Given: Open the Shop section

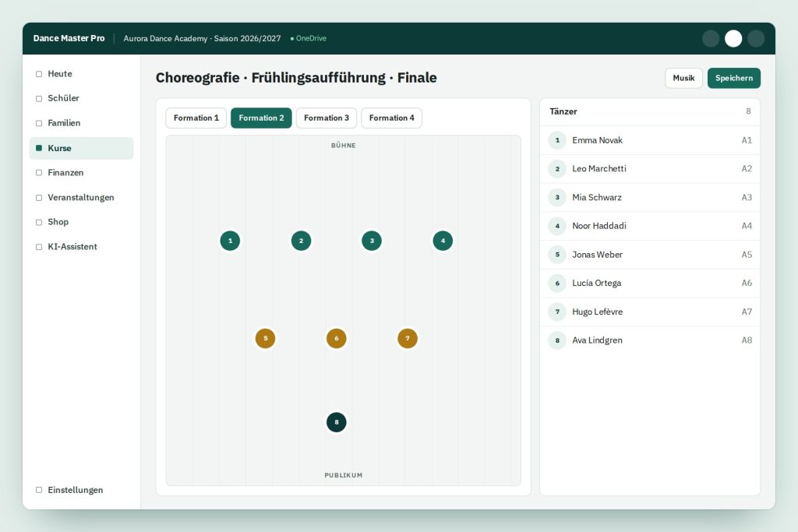Looking at the screenshot, I should tap(81, 222).
